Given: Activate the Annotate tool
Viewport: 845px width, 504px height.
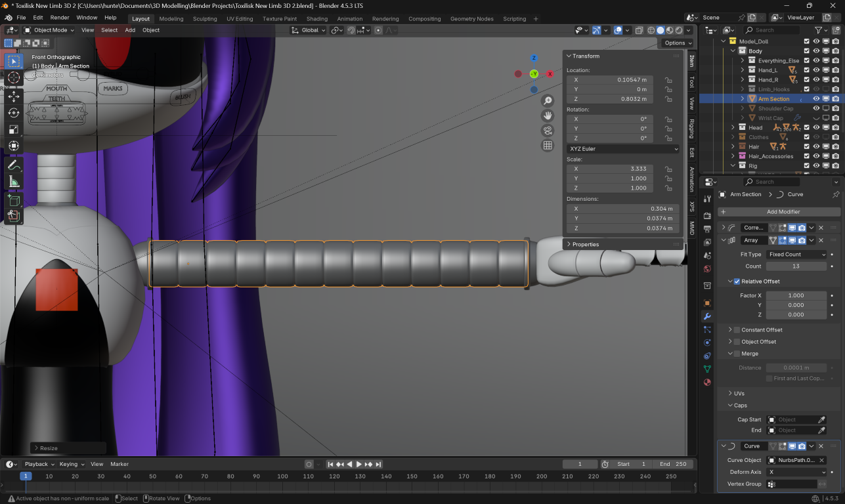Looking at the screenshot, I should (14, 165).
